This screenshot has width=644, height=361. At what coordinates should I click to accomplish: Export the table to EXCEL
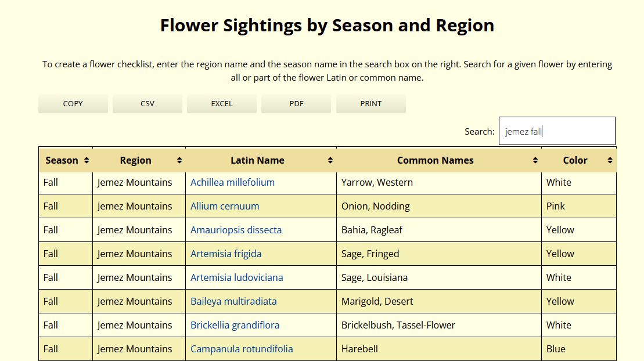(222, 103)
